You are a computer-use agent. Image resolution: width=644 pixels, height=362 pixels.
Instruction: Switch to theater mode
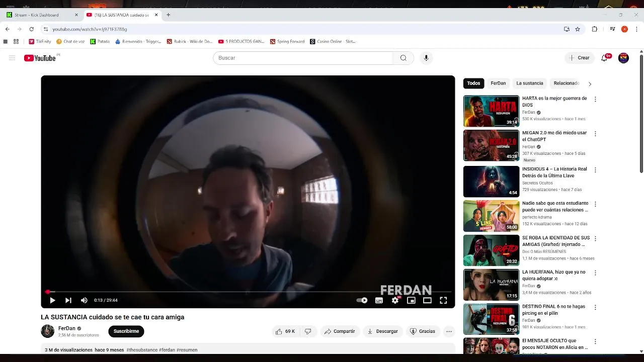(427, 300)
